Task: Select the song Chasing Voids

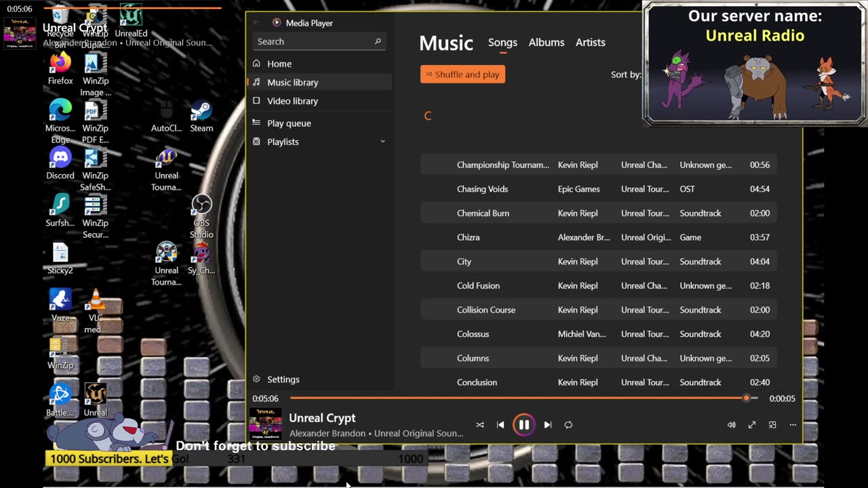Action: [x=598, y=189]
